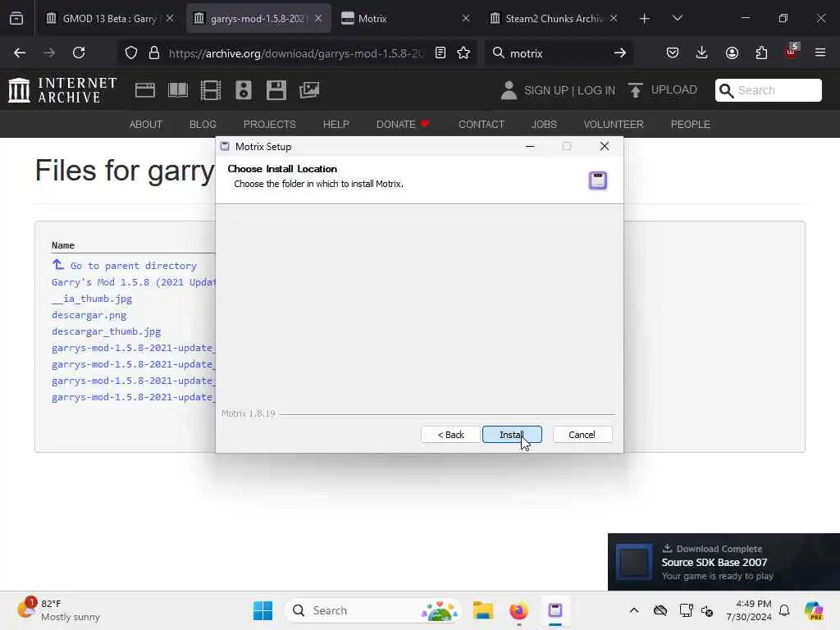The height and width of the screenshot is (630, 840).
Task: Open the list all tabs dropdown
Action: tap(677, 18)
